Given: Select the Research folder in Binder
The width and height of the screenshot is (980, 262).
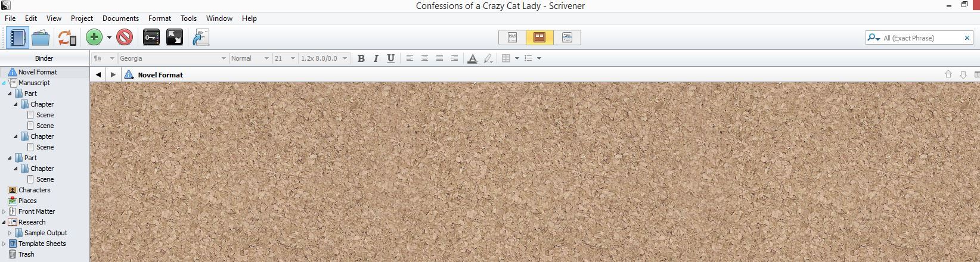Looking at the screenshot, I should coord(32,222).
